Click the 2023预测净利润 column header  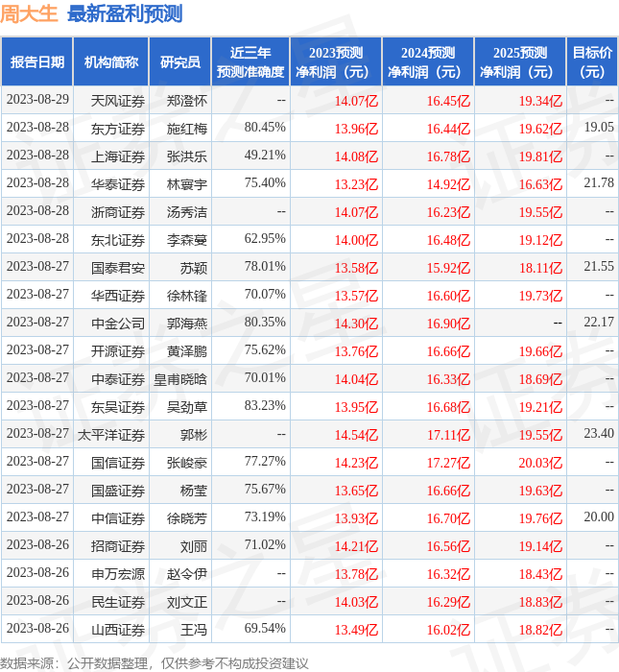[x=336, y=62]
